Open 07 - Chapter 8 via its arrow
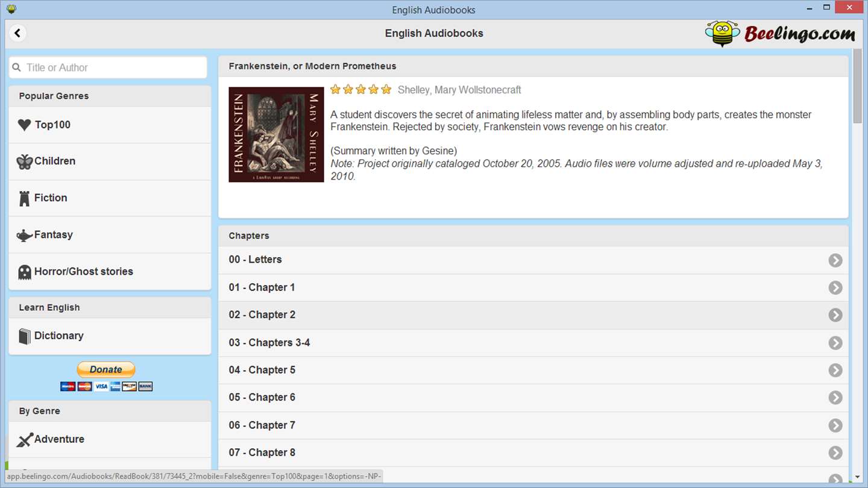Screen dimensions: 868x488 click(835, 453)
